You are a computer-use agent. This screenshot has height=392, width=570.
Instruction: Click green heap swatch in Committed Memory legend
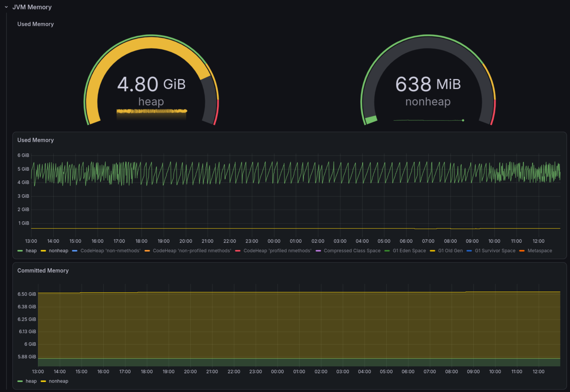pyautogui.click(x=20, y=381)
